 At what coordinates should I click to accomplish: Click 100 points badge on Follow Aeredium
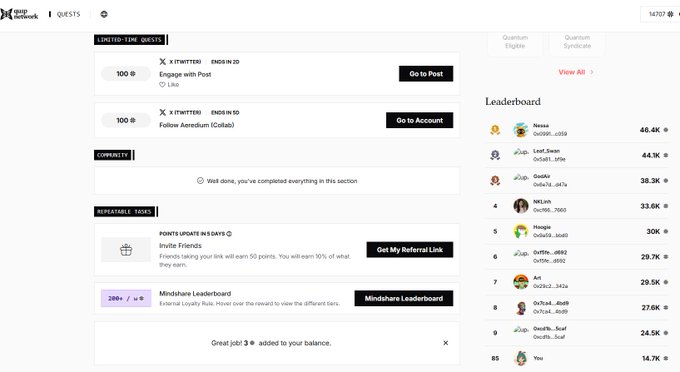coord(126,120)
